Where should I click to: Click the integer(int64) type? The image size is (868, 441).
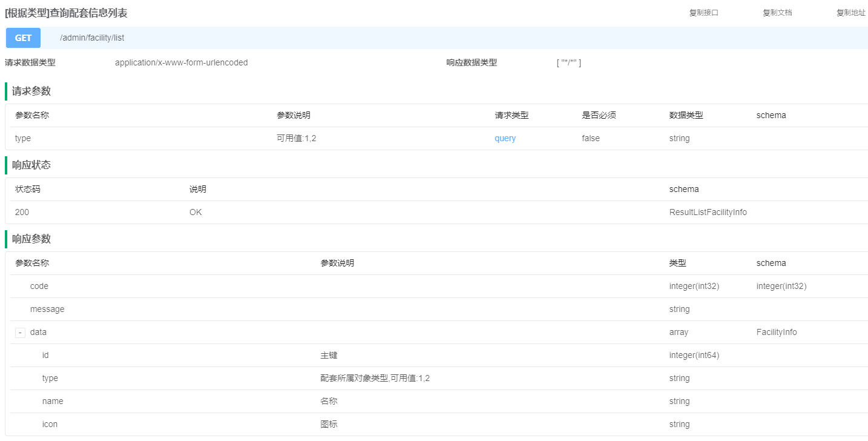694,355
